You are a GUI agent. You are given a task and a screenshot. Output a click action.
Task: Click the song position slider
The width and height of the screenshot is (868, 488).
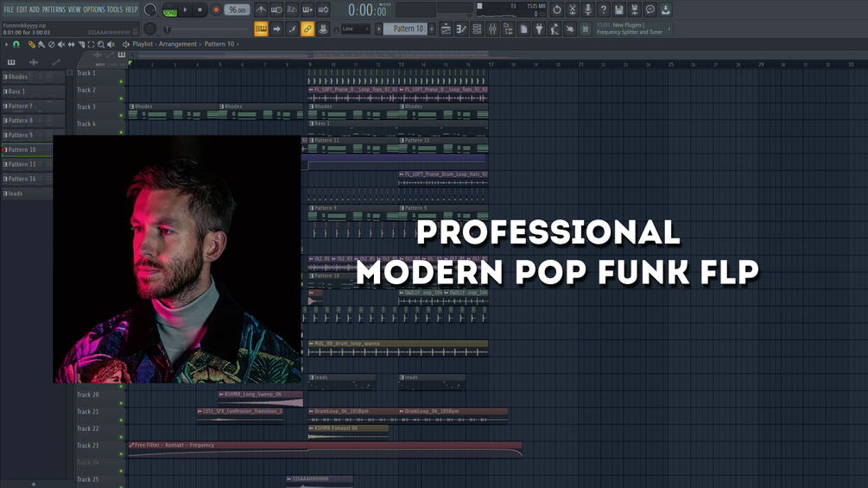205,29
